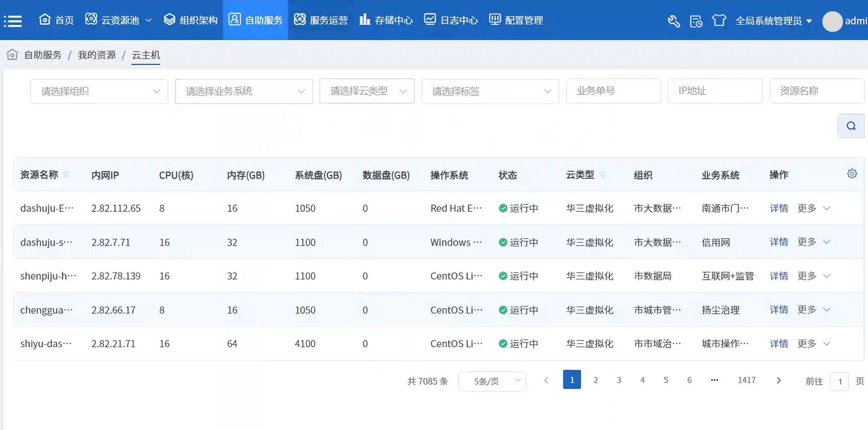Open 首页 home menu

click(x=56, y=20)
